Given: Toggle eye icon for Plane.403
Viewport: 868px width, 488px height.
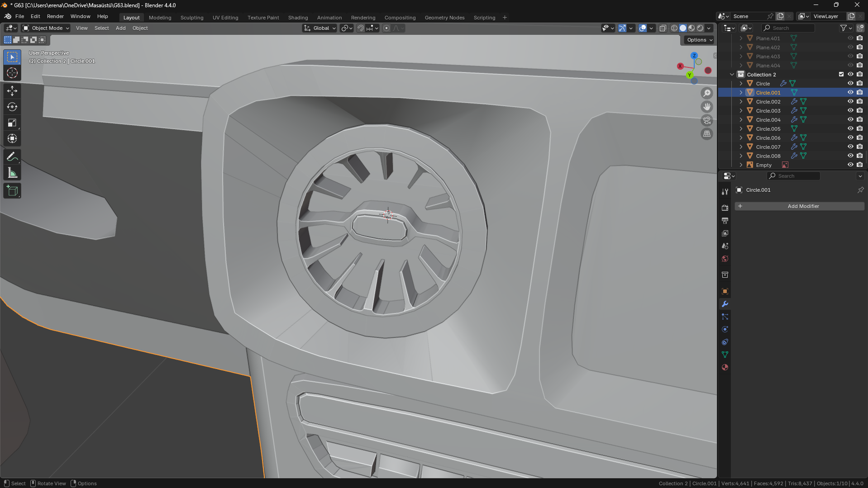Looking at the screenshot, I should [850, 56].
